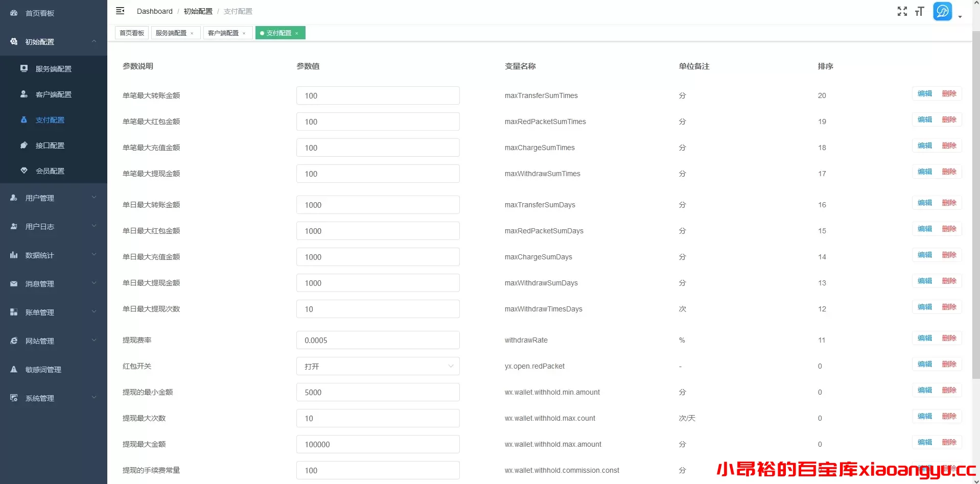Screen dimensions: 980x484
Task: Click the 提现费率 value input field
Action: click(378, 341)
